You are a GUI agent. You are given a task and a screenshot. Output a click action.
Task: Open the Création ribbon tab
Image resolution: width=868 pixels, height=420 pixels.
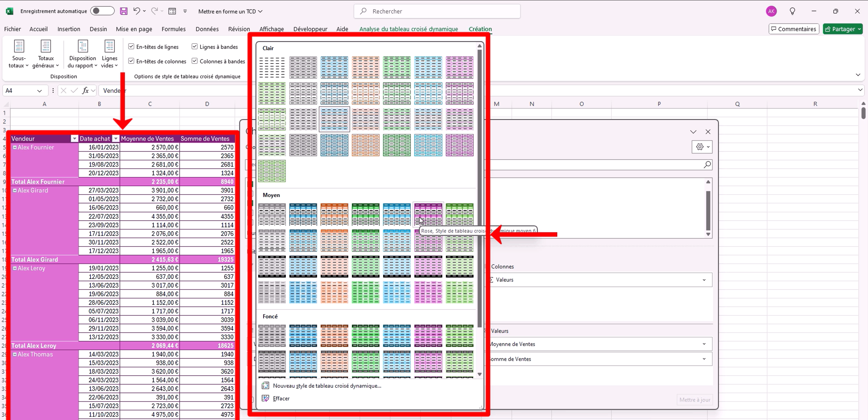click(480, 29)
